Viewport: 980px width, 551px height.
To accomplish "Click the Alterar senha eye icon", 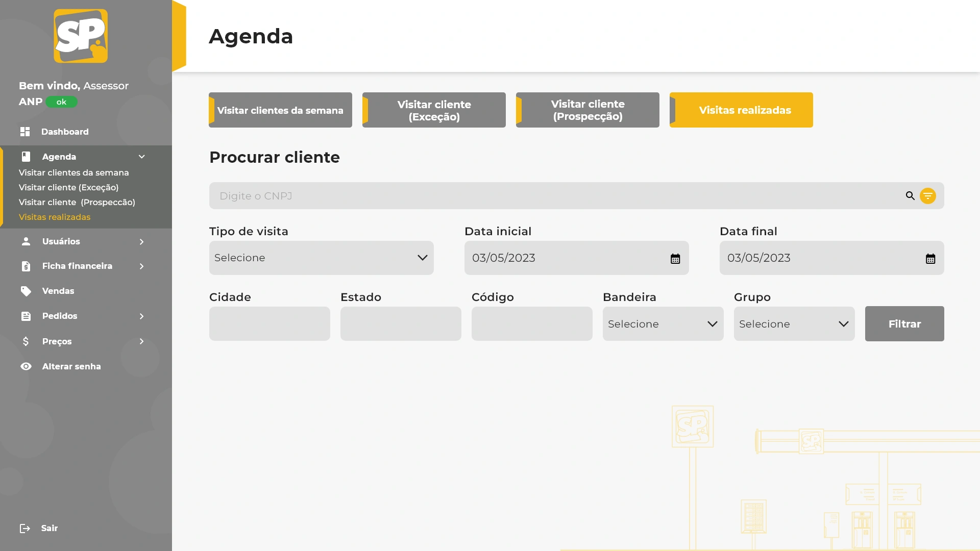I will [26, 366].
